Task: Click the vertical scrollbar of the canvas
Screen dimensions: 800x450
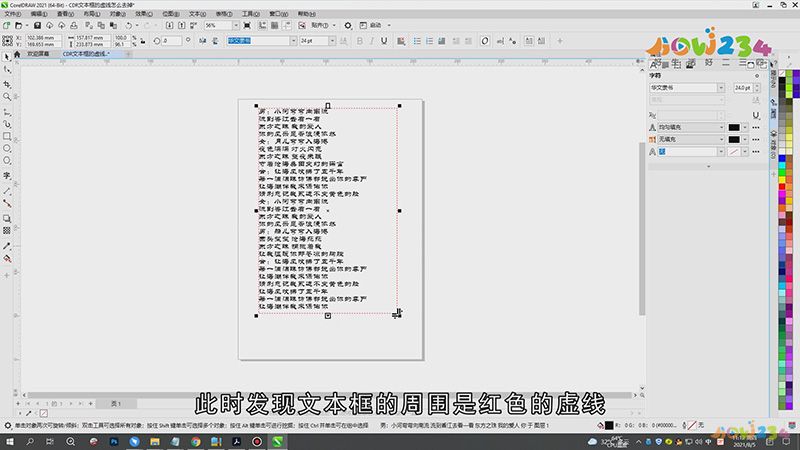Action: pyautogui.click(x=642, y=229)
